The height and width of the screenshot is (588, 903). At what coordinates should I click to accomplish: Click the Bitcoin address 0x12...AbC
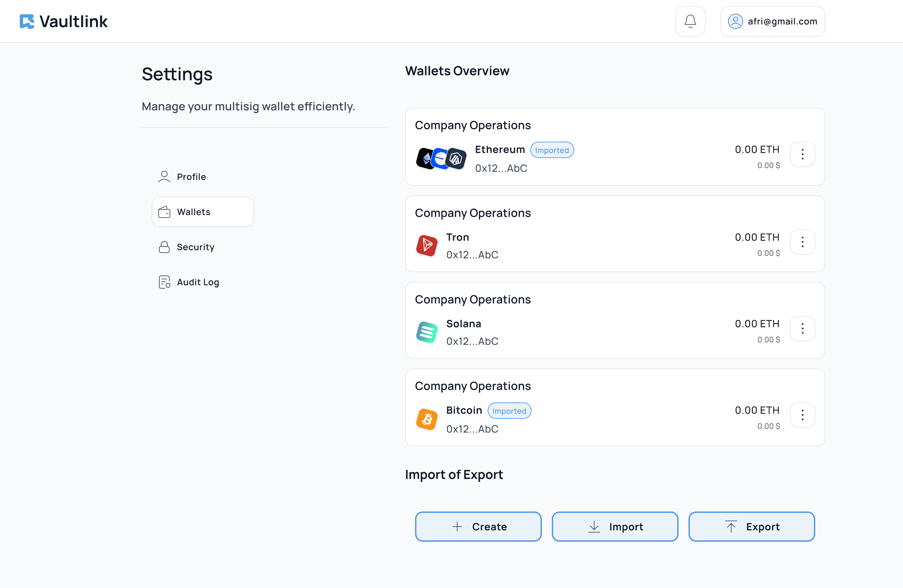point(472,429)
